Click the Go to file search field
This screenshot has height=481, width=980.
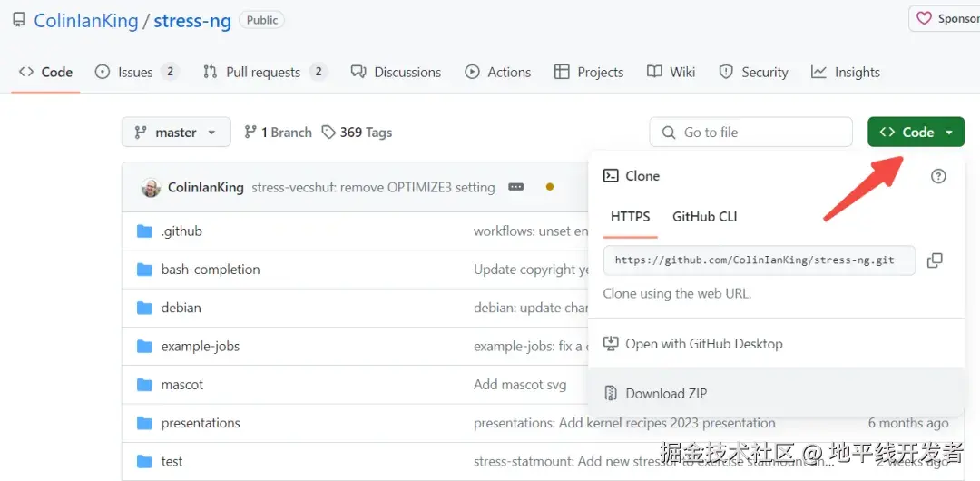[x=750, y=132]
